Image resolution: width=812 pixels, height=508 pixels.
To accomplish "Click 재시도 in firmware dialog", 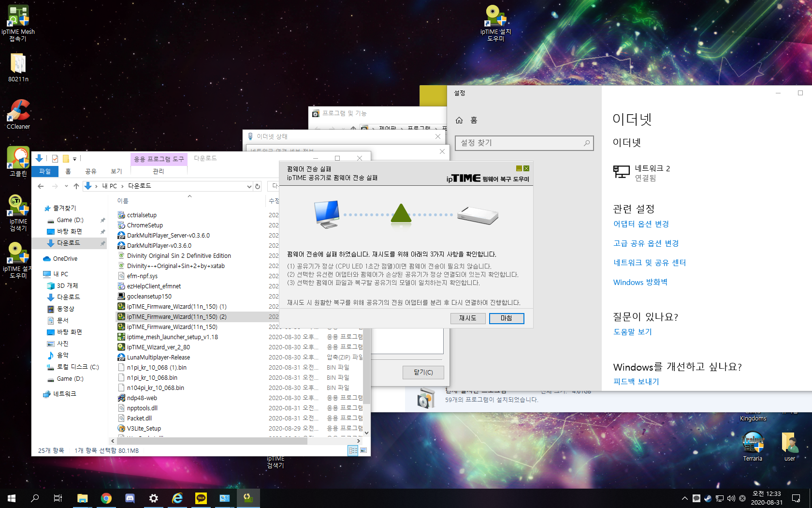I will (468, 318).
